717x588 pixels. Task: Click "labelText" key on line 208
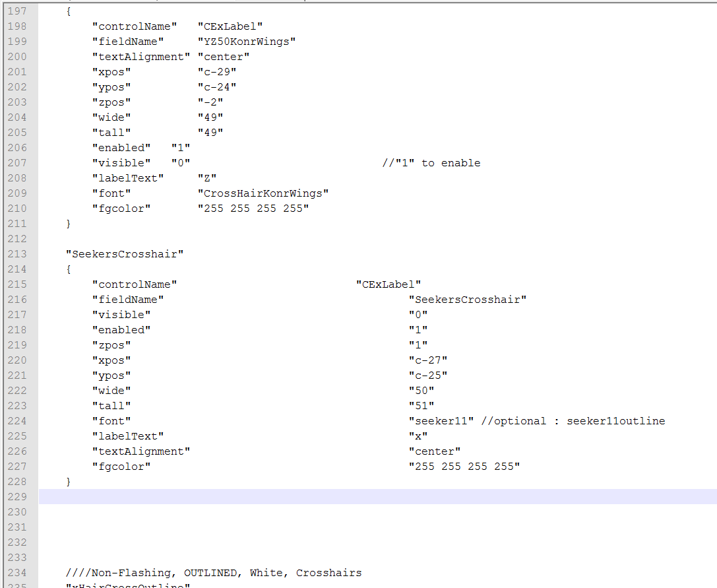tap(128, 178)
